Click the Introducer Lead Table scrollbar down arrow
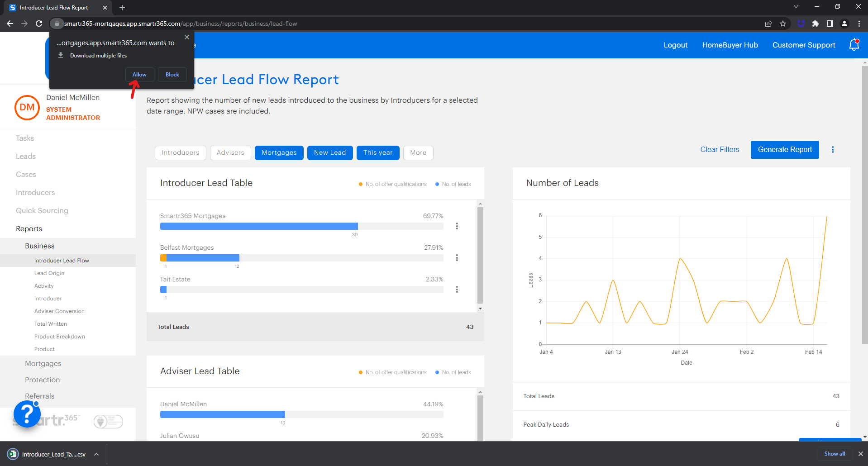 [x=480, y=309]
